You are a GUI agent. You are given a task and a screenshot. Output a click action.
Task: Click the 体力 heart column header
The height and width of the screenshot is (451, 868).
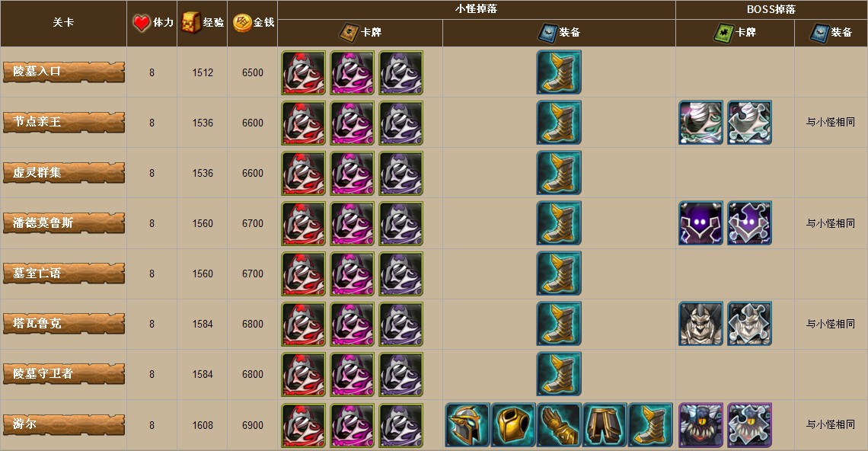point(152,23)
